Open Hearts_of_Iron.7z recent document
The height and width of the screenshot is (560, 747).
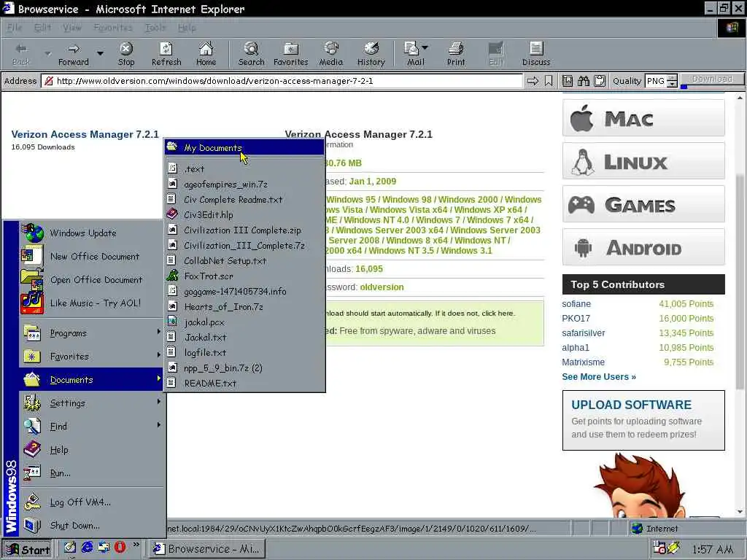(244, 307)
